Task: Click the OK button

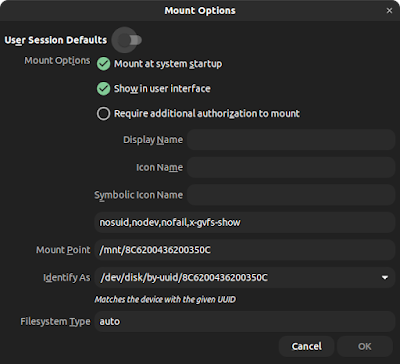Action: click(x=365, y=346)
